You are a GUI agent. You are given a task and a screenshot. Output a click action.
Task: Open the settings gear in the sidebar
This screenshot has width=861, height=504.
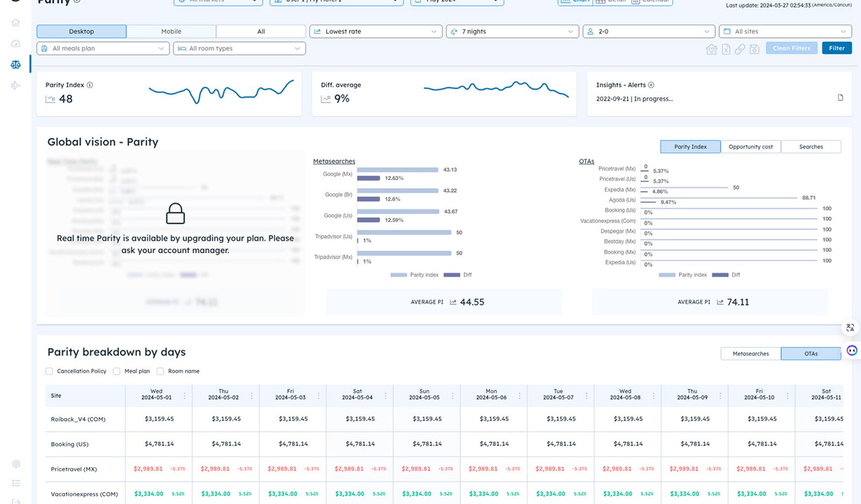[16, 464]
